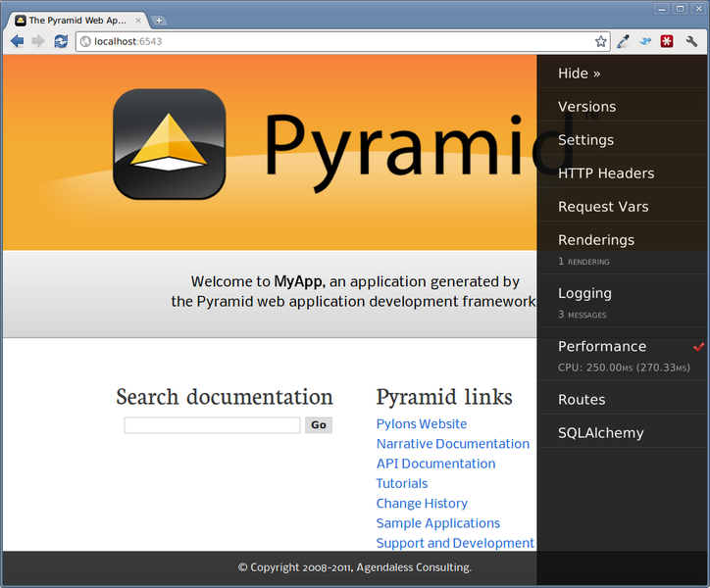
Task: Maximize the browser window
Action: 681,9
